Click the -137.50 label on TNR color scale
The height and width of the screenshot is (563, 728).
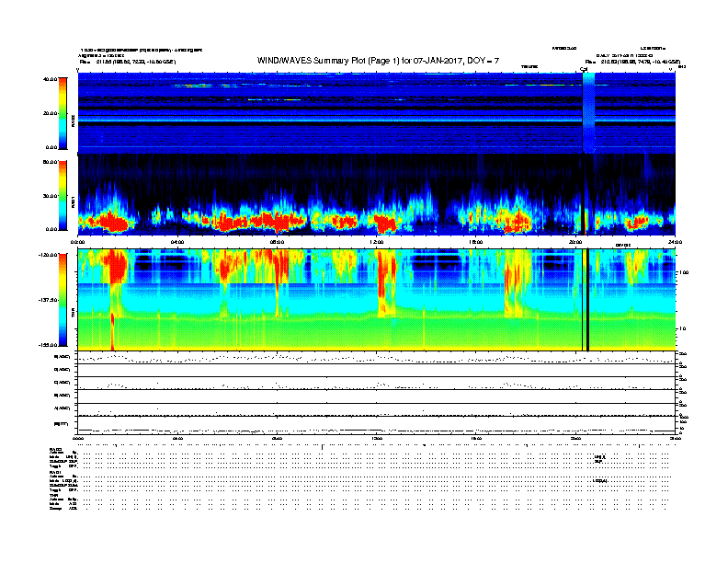coord(46,300)
